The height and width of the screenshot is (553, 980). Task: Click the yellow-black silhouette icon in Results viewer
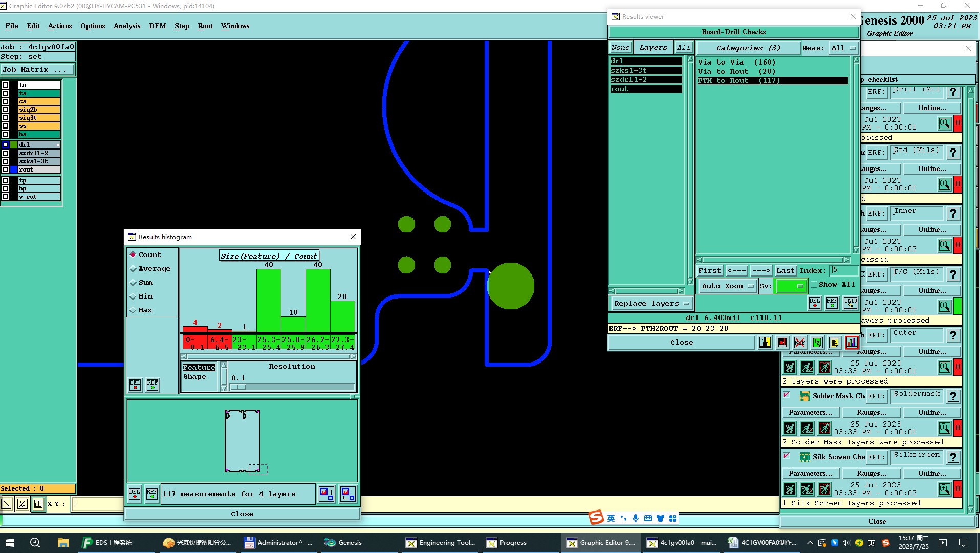pyautogui.click(x=765, y=343)
